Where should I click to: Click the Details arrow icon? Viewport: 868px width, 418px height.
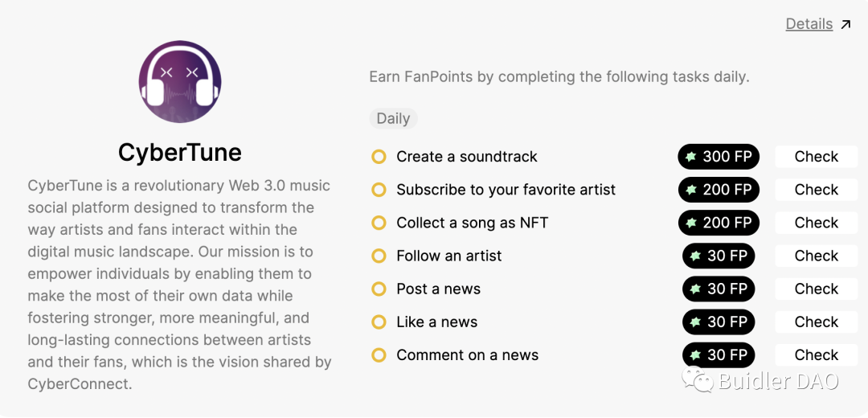tap(845, 24)
